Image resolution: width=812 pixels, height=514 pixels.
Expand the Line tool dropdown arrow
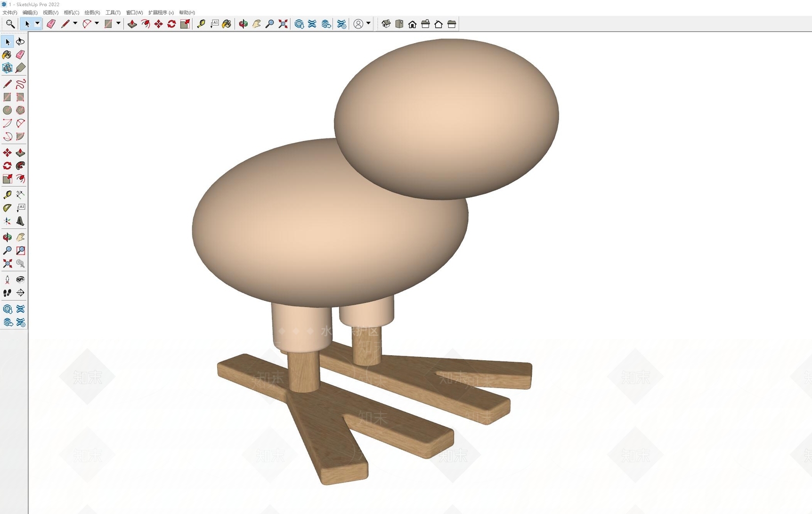75,24
